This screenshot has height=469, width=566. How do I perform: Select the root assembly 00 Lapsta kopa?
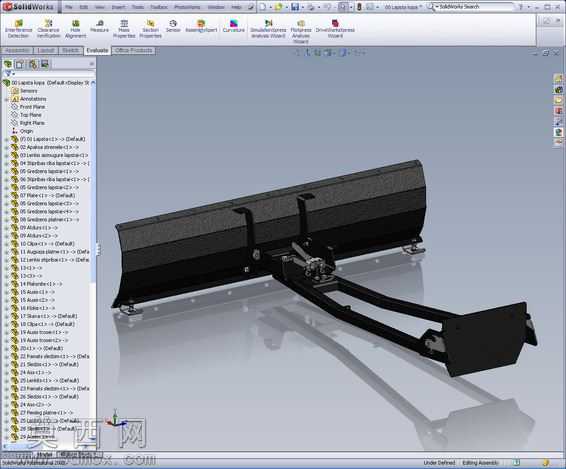pyautogui.click(x=46, y=83)
